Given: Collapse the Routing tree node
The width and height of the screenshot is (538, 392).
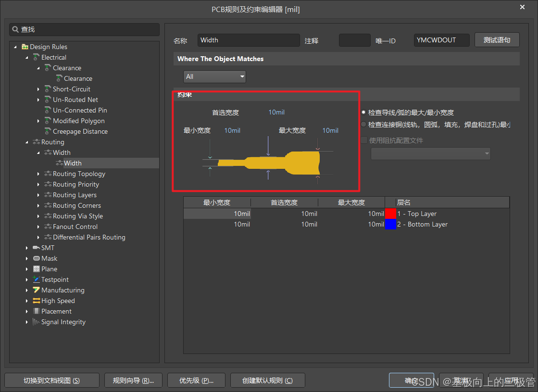Looking at the screenshot, I should click(27, 142).
